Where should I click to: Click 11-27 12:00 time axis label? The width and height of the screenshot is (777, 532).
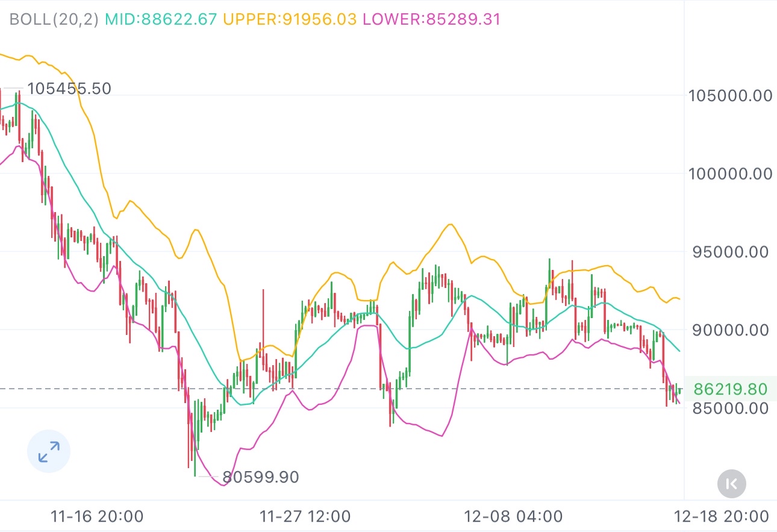(x=305, y=516)
